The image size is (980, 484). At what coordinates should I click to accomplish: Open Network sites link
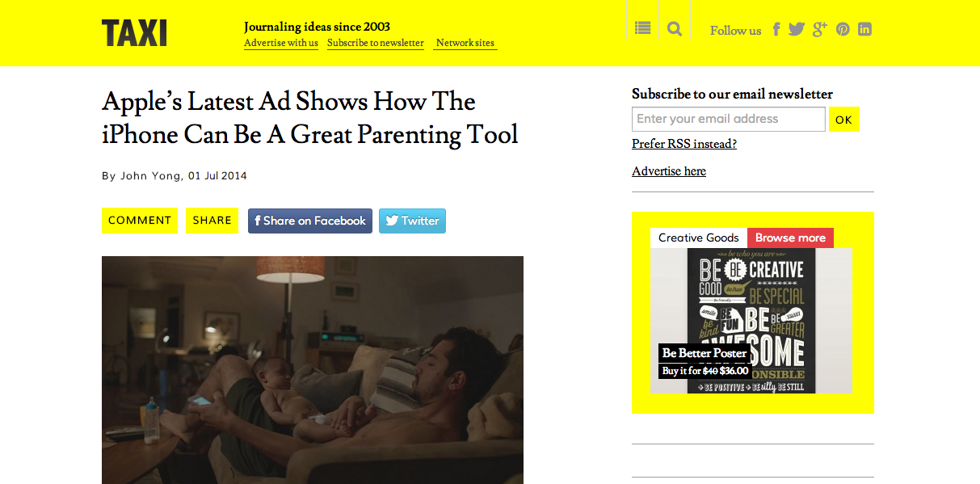465,43
